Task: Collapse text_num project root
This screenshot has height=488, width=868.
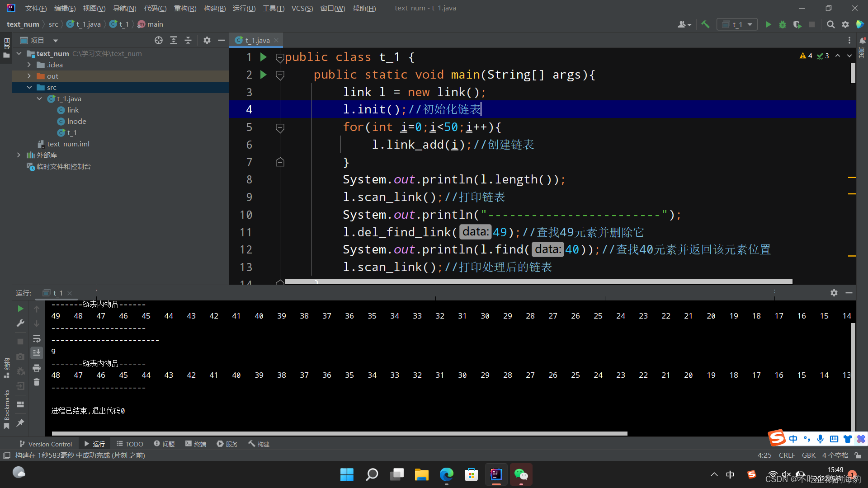Action: click(19, 53)
